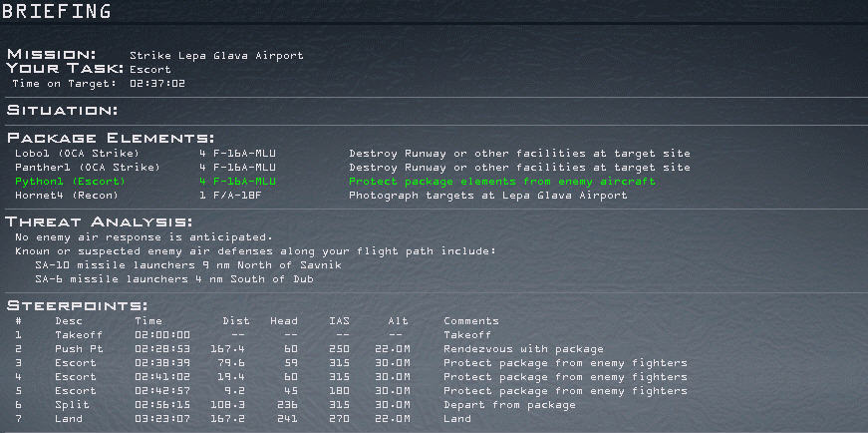Click the 'Escort' task value next to Your Task

coord(150,70)
